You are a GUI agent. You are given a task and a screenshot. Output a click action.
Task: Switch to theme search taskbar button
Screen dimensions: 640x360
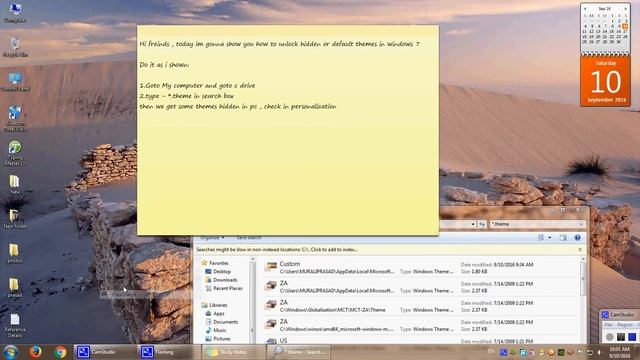[x=298, y=352]
